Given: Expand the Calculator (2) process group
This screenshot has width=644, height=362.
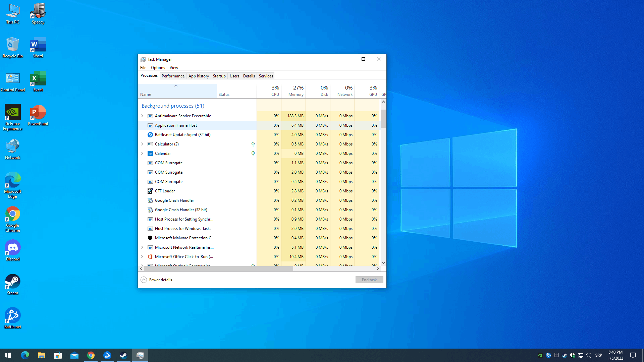Looking at the screenshot, I should click(142, 144).
